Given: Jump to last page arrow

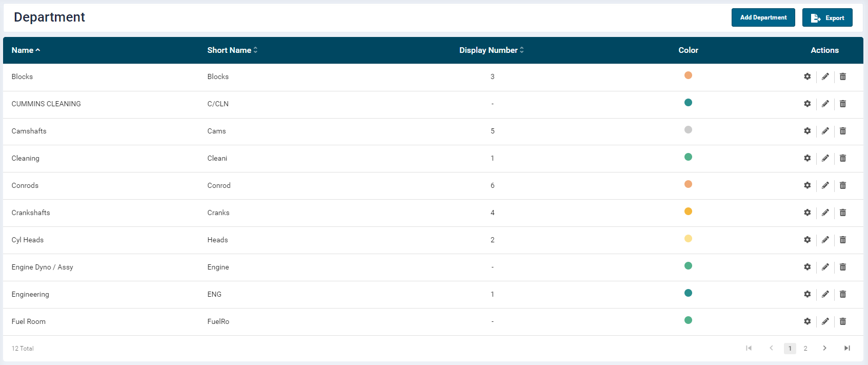Looking at the screenshot, I should coord(847,349).
